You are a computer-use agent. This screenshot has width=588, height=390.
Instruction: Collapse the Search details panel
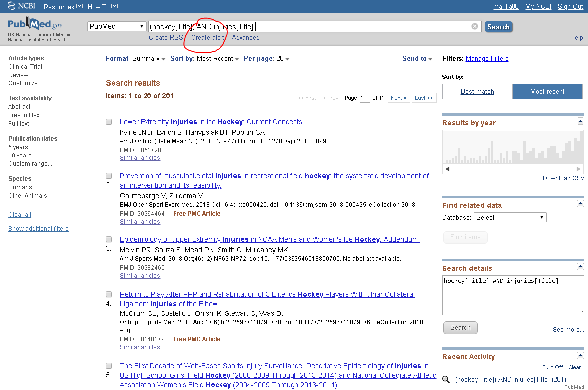580,266
